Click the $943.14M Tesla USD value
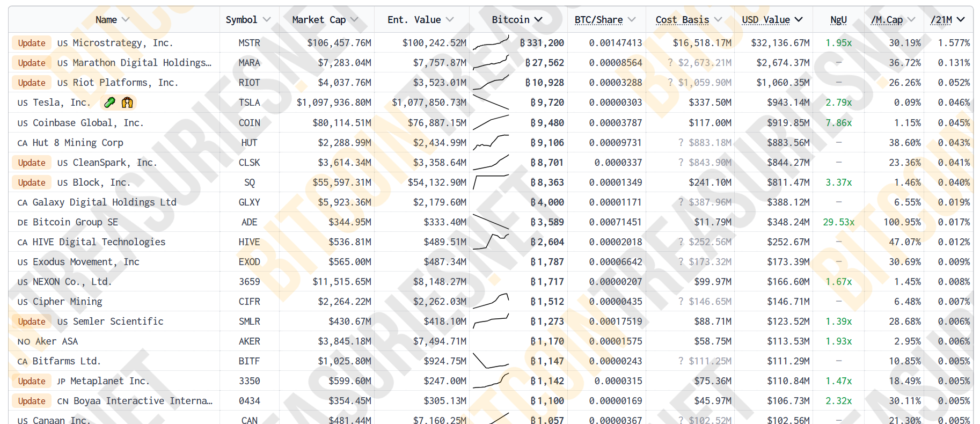The image size is (980, 424). (788, 103)
